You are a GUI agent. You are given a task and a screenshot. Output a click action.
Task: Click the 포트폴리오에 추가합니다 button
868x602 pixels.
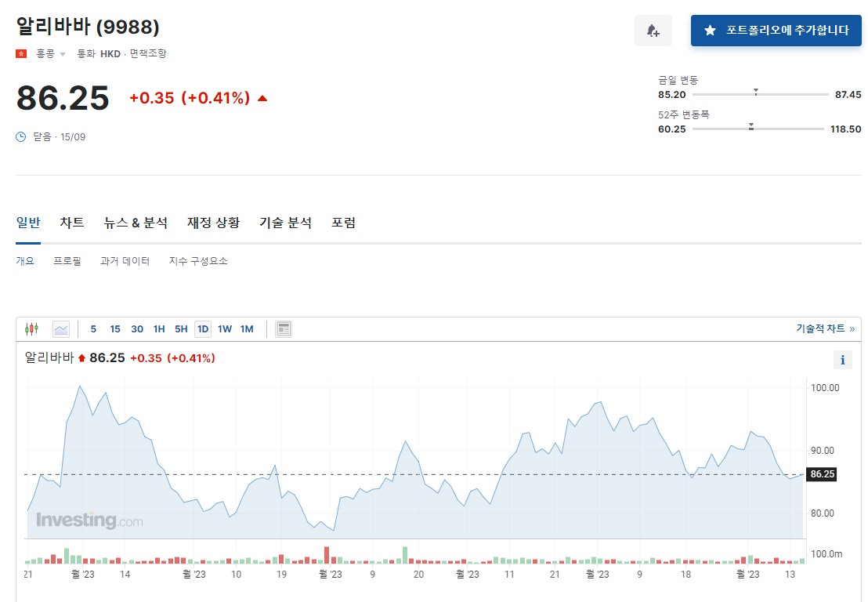776,30
